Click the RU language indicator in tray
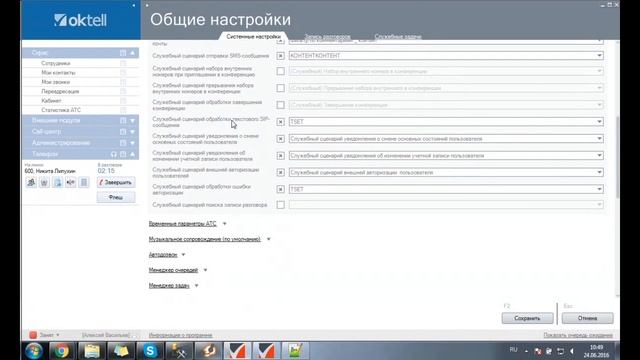Screen dimensions: 640x360 point(513,350)
